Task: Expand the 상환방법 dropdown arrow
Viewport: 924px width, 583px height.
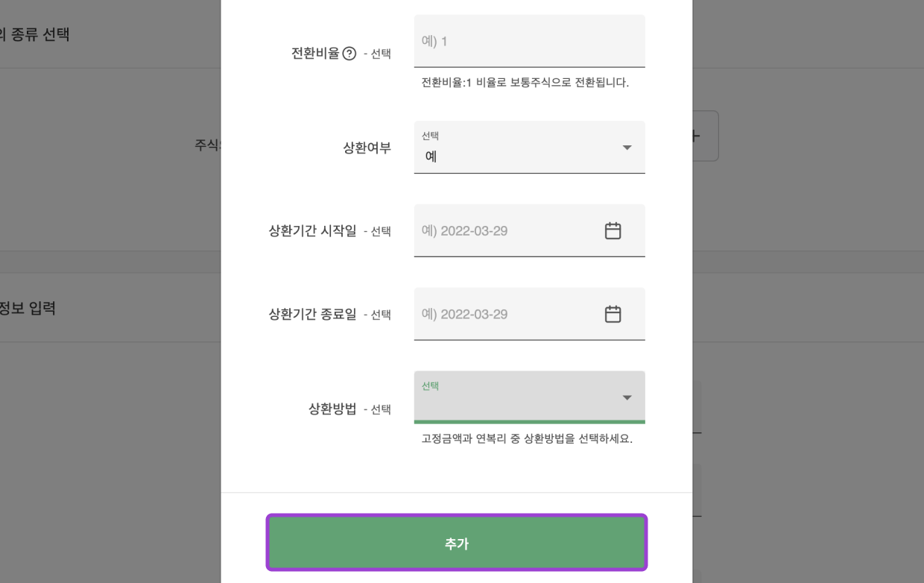Action: pos(627,398)
